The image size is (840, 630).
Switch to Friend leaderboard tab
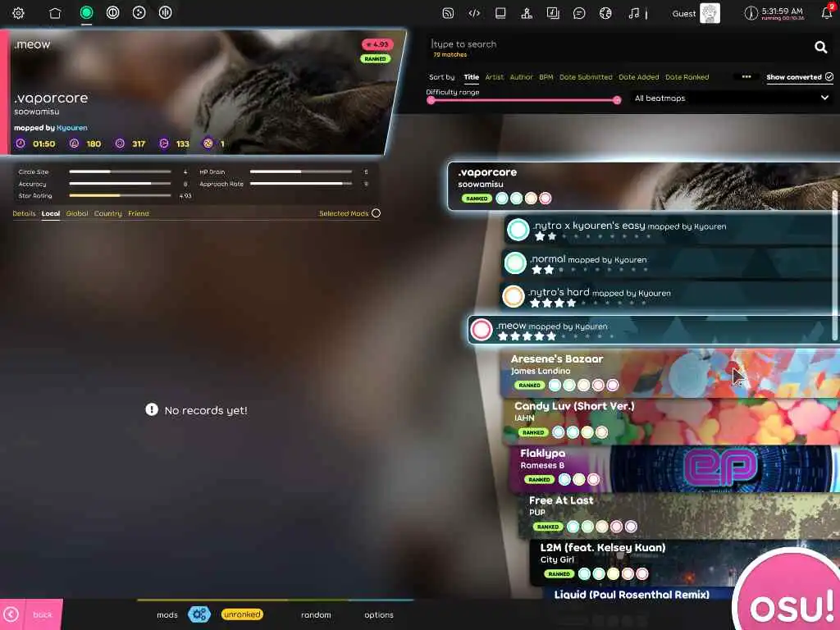[139, 213]
